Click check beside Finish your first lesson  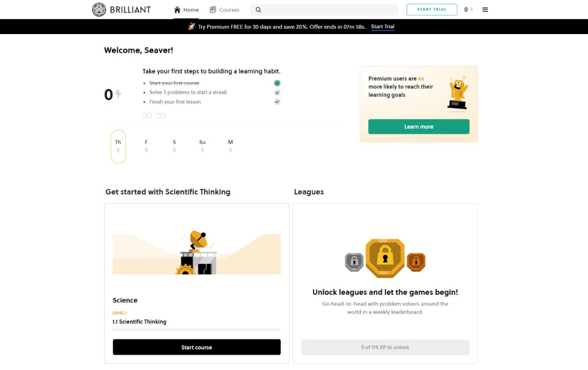point(277,102)
